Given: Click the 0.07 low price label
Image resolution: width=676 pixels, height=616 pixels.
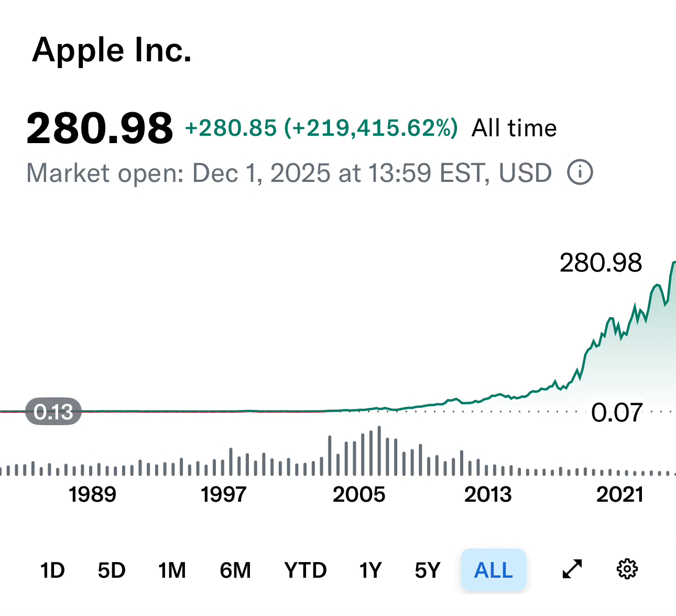Looking at the screenshot, I should (617, 413).
